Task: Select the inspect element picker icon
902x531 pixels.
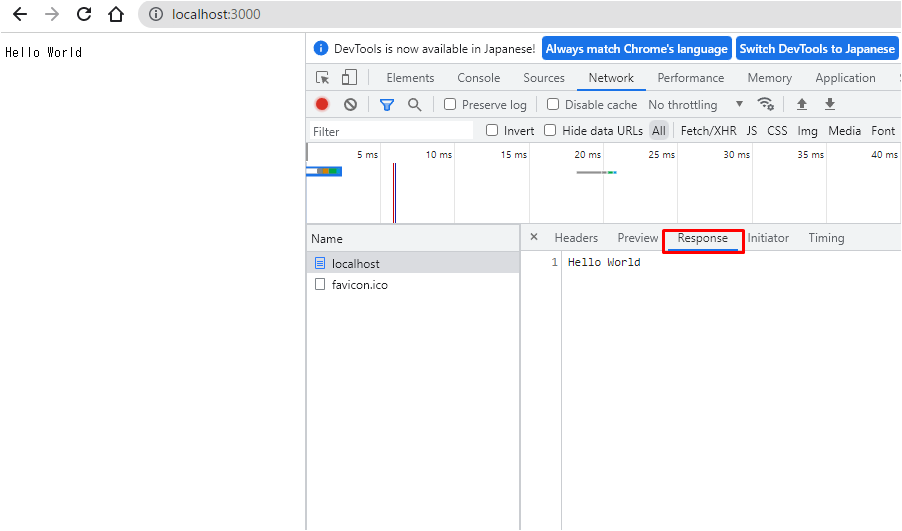Action: coord(322,78)
